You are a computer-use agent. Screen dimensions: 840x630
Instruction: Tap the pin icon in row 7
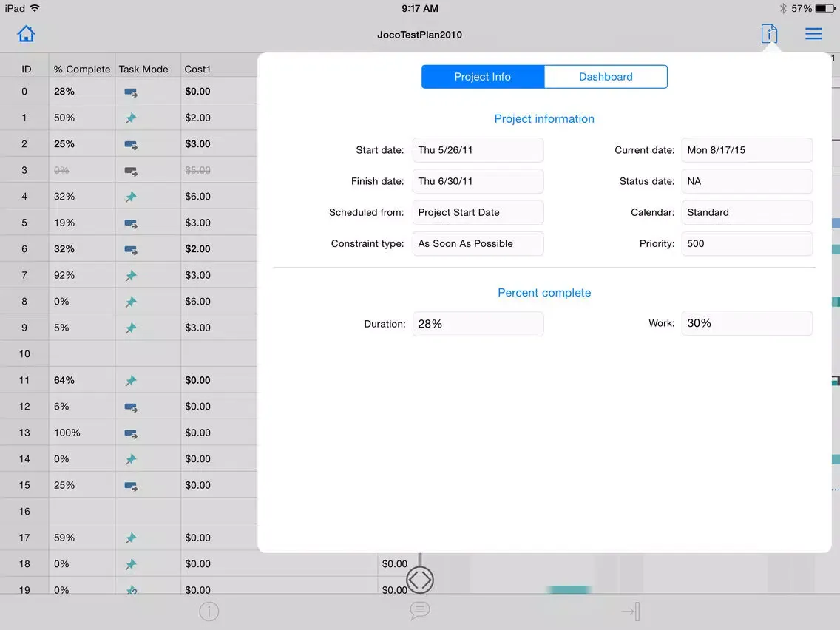coord(131,275)
